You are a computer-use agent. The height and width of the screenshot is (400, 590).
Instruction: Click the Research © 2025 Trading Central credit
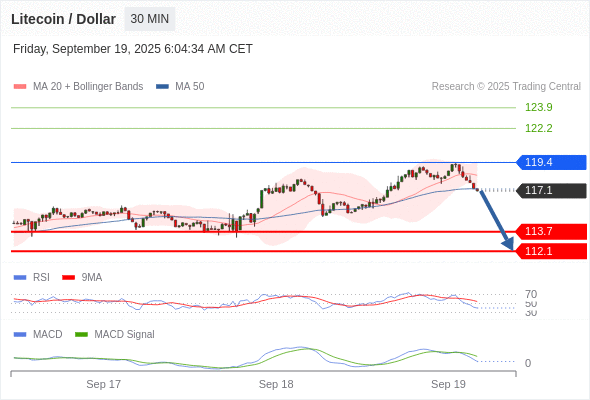click(x=506, y=87)
